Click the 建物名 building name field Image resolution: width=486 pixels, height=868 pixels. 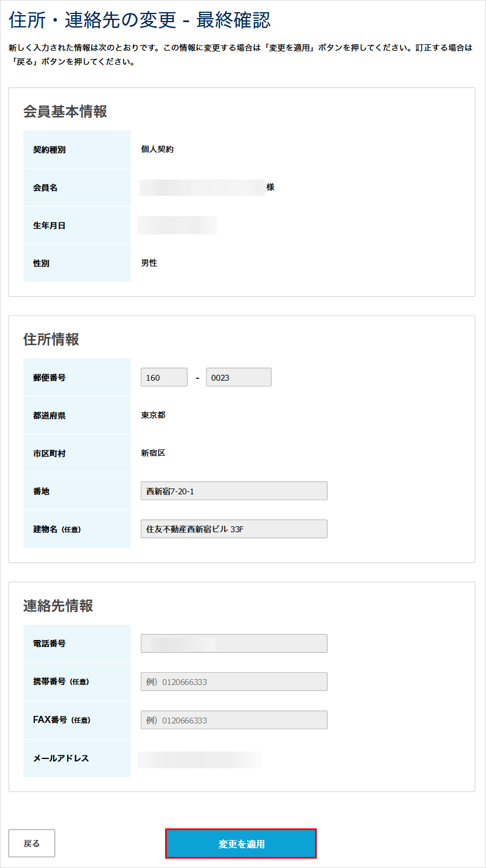pos(234,529)
